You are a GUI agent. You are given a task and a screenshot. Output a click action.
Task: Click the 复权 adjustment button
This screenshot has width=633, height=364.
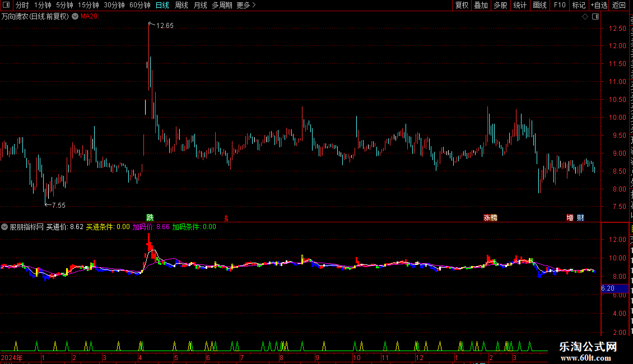click(x=462, y=5)
